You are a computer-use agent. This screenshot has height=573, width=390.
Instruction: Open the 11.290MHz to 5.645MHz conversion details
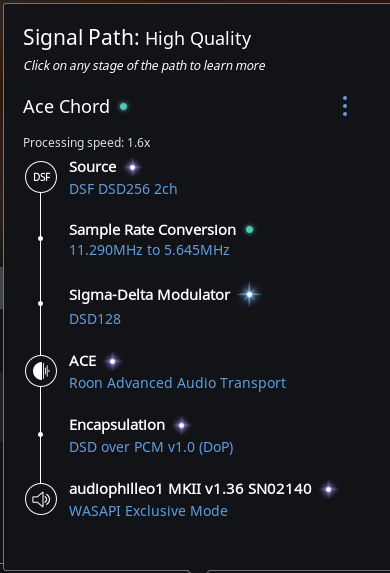tap(149, 250)
